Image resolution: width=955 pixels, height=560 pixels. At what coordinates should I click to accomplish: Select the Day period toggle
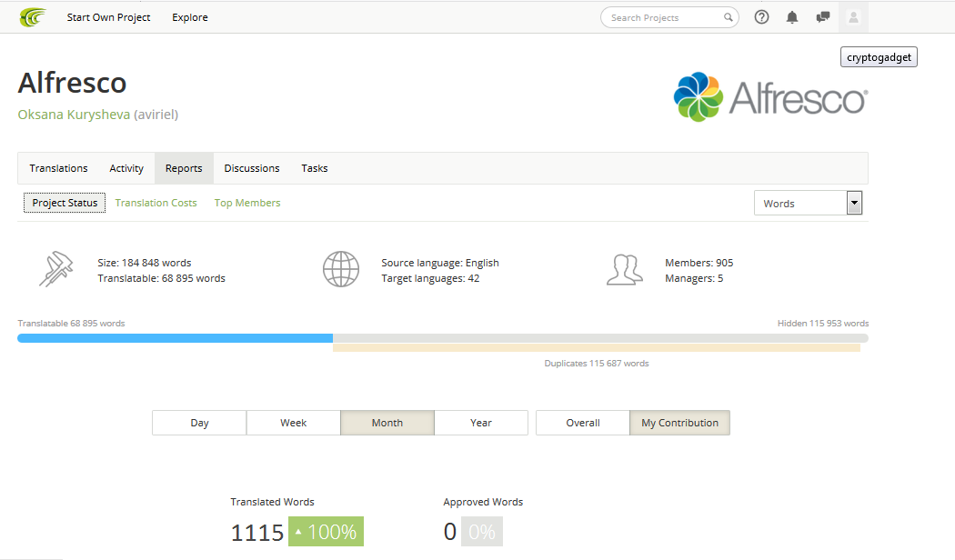click(x=199, y=423)
